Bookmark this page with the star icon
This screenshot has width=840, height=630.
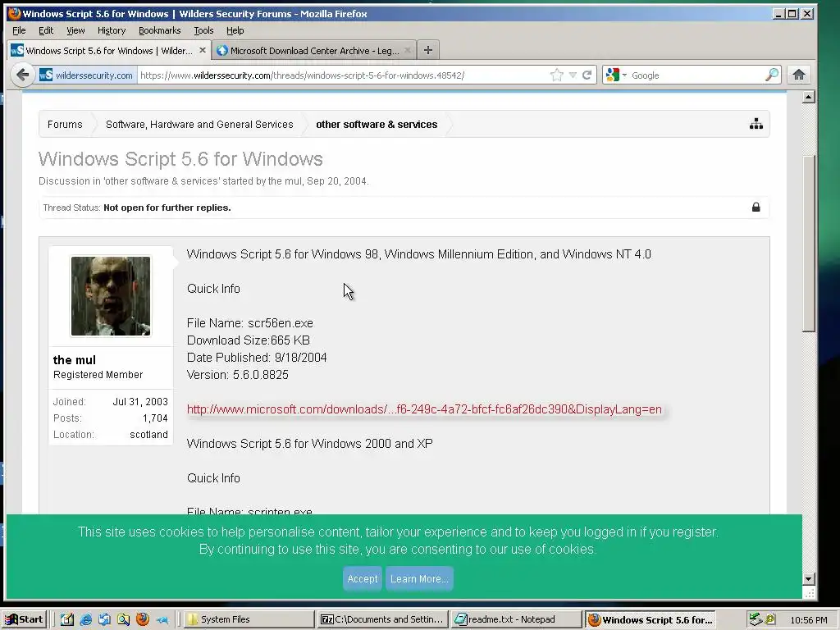coord(557,75)
